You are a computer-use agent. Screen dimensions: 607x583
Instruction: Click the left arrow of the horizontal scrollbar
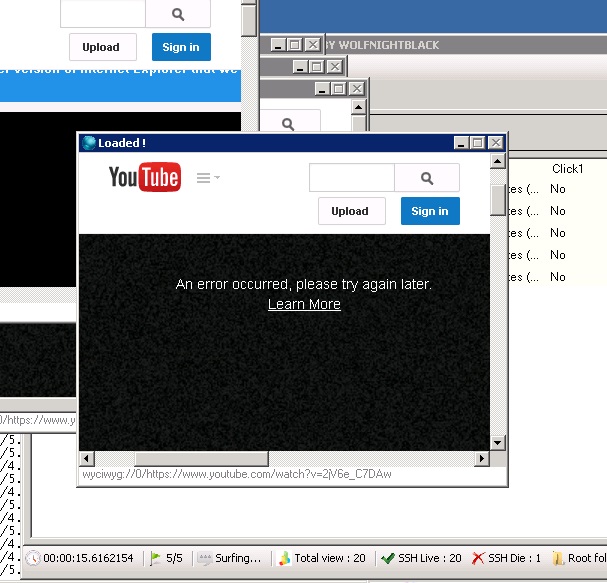pyautogui.click(x=86, y=459)
